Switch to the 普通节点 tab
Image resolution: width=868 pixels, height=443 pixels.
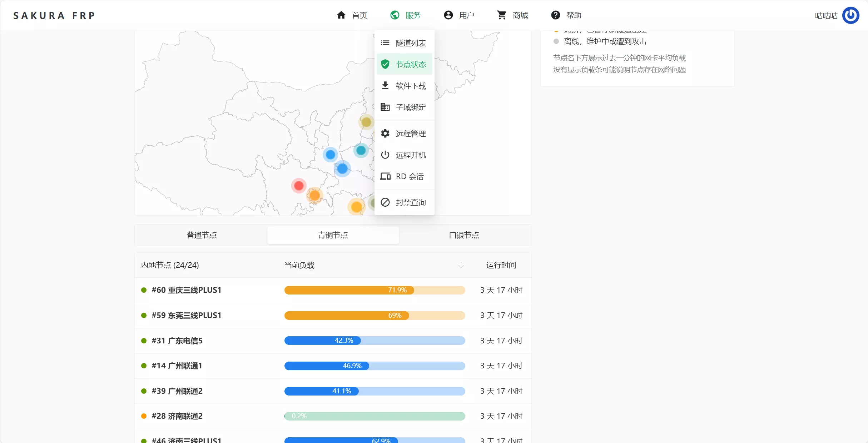[x=202, y=235]
